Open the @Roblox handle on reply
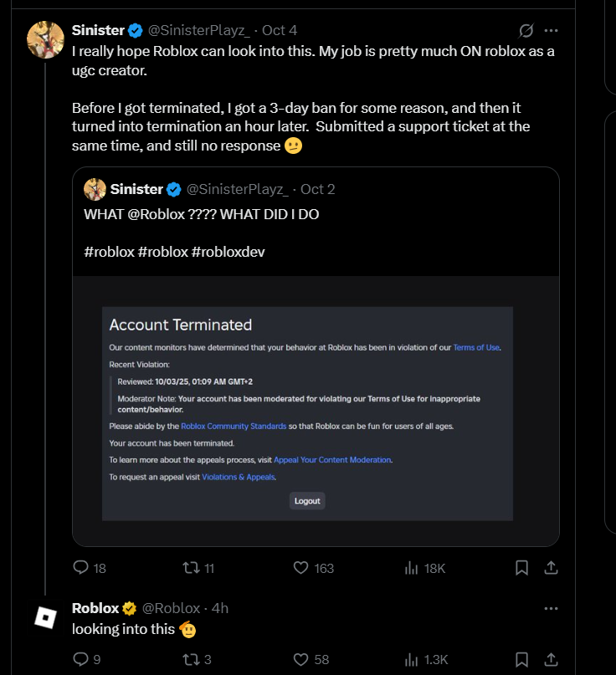The height and width of the screenshot is (675, 616). 172,608
